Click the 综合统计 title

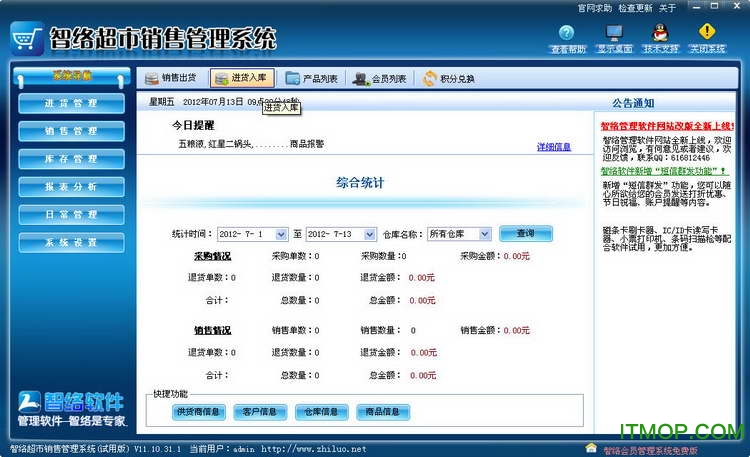point(360,182)
